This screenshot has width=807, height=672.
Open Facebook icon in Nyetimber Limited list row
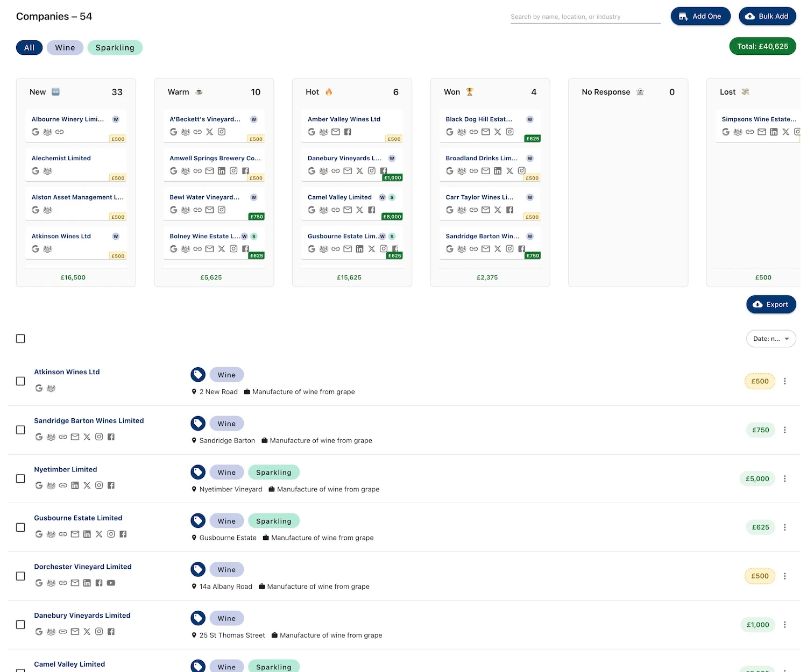(111, 485)
